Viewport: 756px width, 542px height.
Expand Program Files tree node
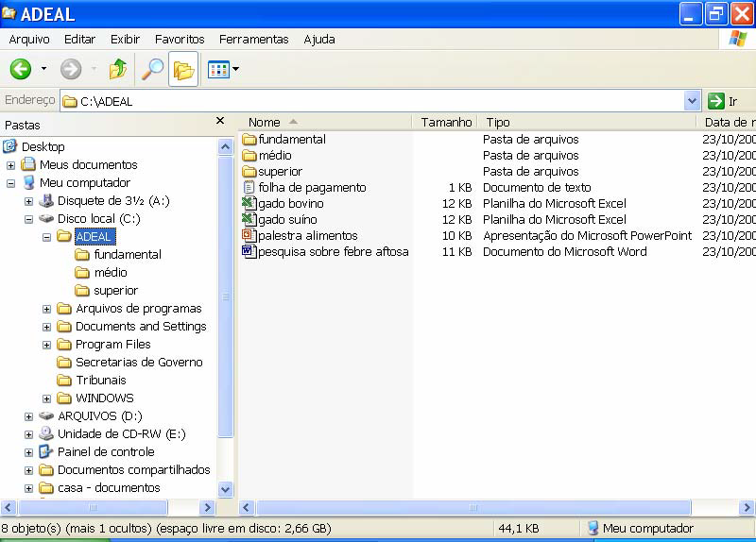click(46, 345)
